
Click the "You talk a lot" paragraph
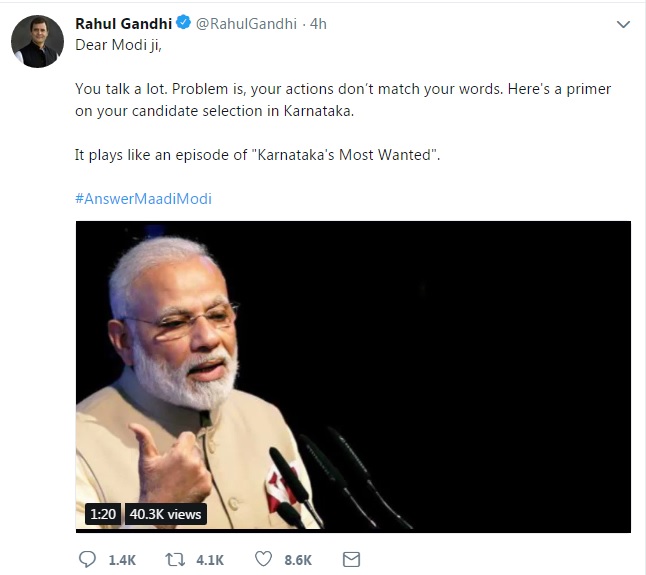tap(343, 100)
